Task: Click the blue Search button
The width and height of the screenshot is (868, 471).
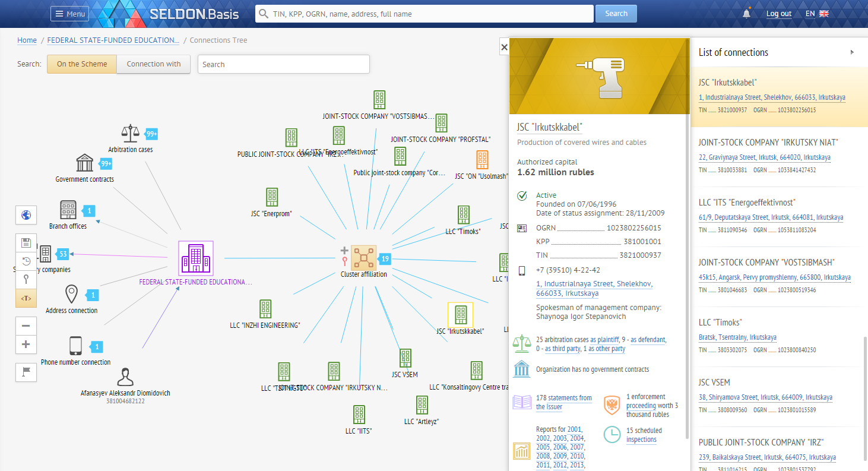Action: [x=616, y=14]
